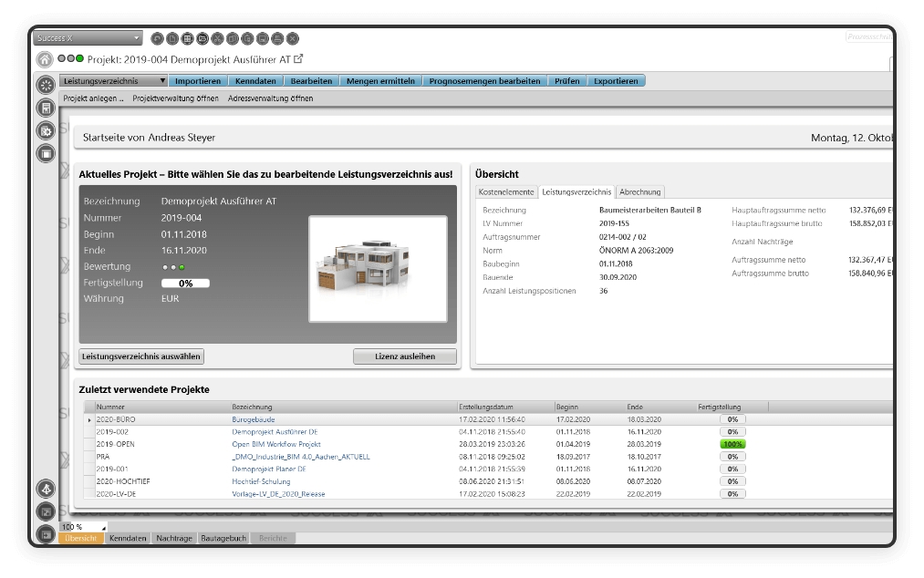Click the green 100% progress bar for 2019-OPEN
924x578 pixels.
732,444
